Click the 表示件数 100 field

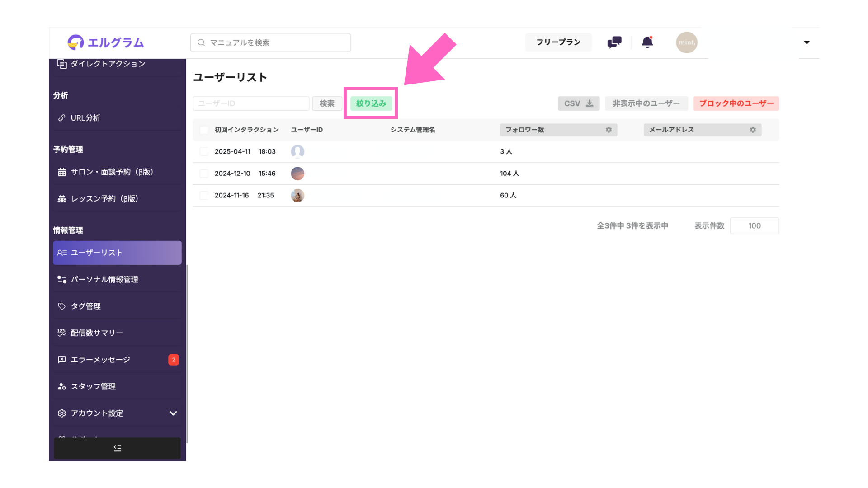coord(755,226)
